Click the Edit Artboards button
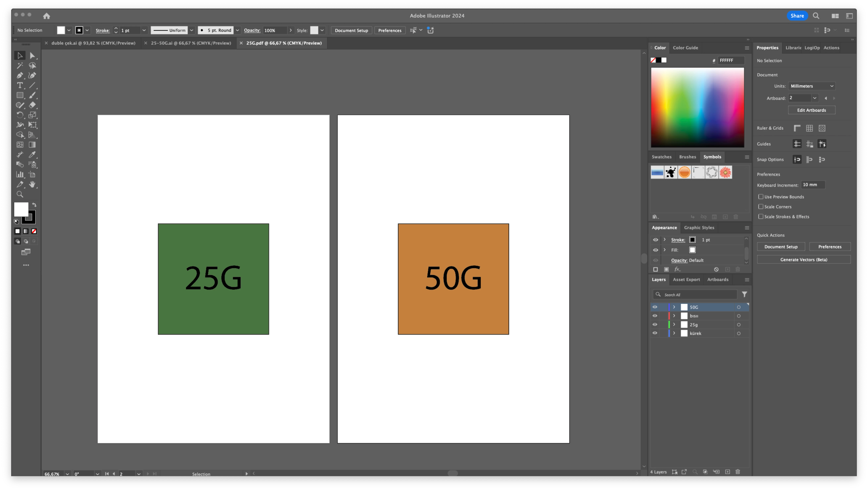 (x=811, y=110)
